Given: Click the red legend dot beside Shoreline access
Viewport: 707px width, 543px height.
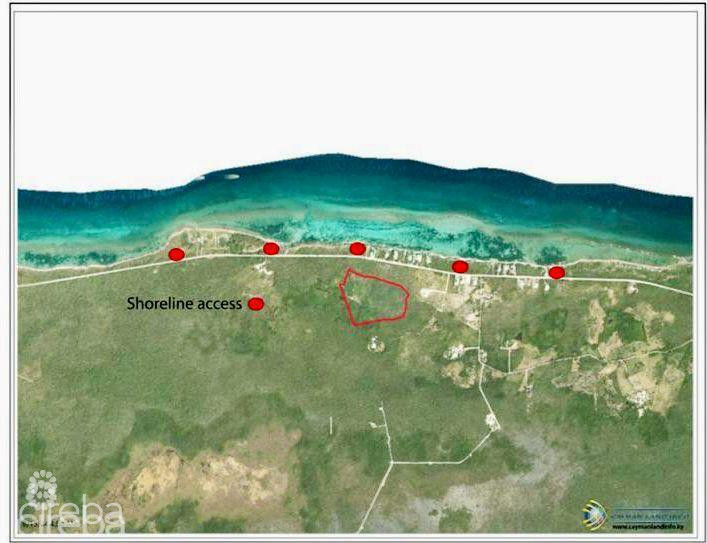Looking at the screenshot, I should (x=256, y=304).
